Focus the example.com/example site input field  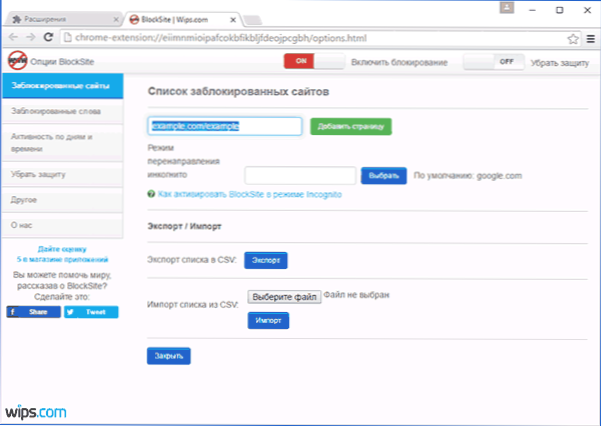point(225,126)
